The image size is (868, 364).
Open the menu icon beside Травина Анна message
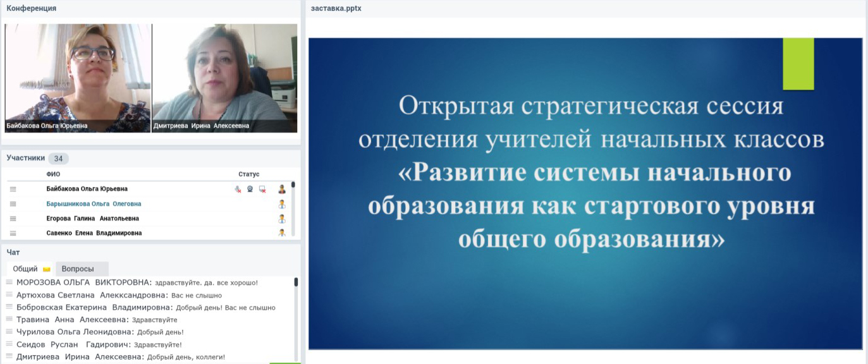pyautogui.click(x=9, y=320)
